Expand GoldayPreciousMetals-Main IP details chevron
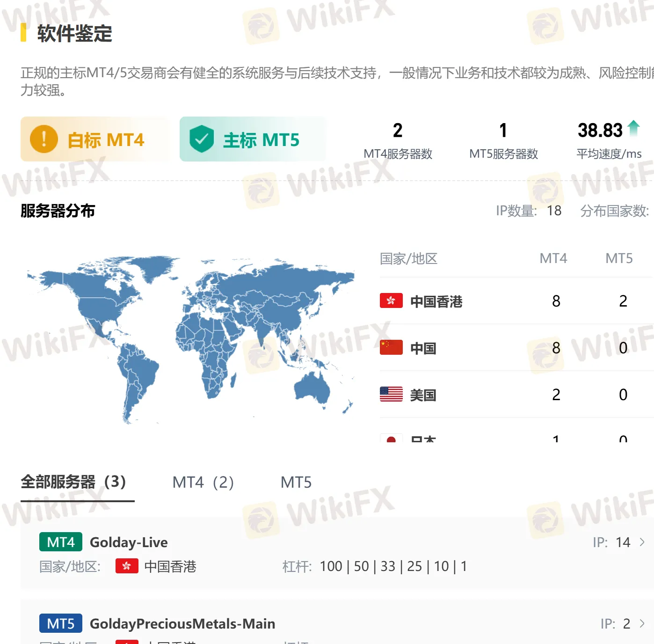Viewport: 654px width, 644px height. tap(642, 623)
